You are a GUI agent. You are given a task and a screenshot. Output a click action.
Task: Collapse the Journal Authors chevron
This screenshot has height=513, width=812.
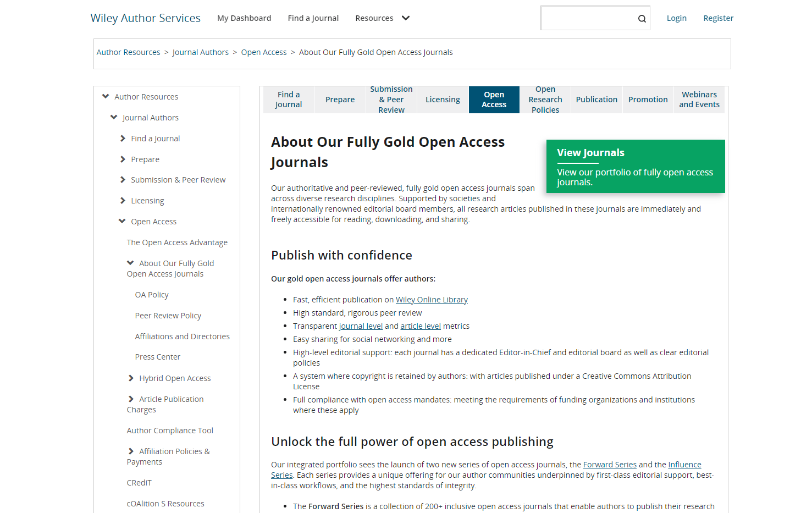click(114, 117)
